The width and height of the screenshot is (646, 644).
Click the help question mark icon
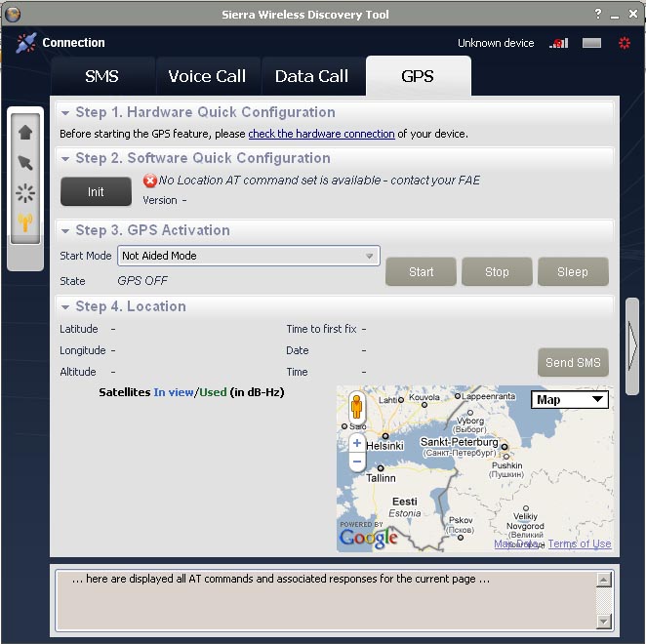click(x=598, y=14)
